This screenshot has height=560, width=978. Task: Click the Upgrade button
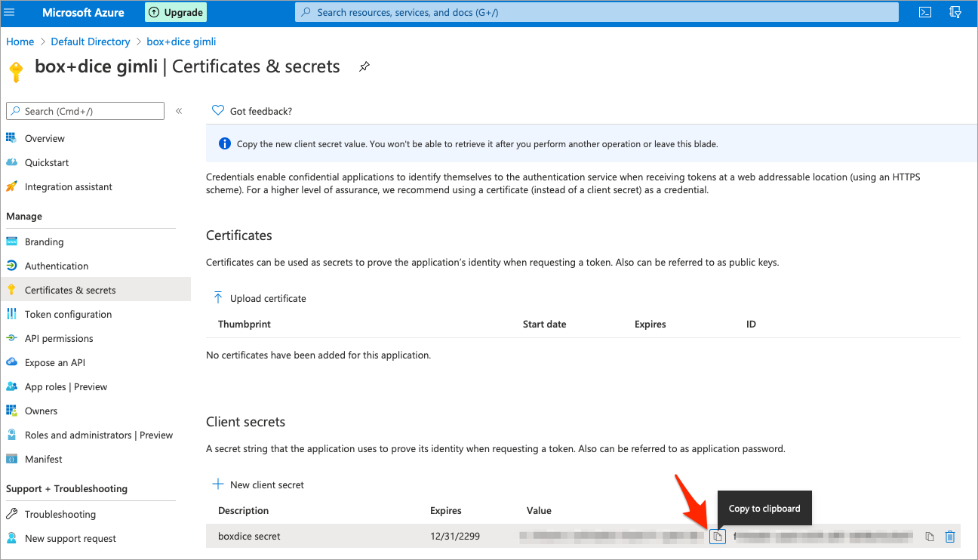click(176, 12)
